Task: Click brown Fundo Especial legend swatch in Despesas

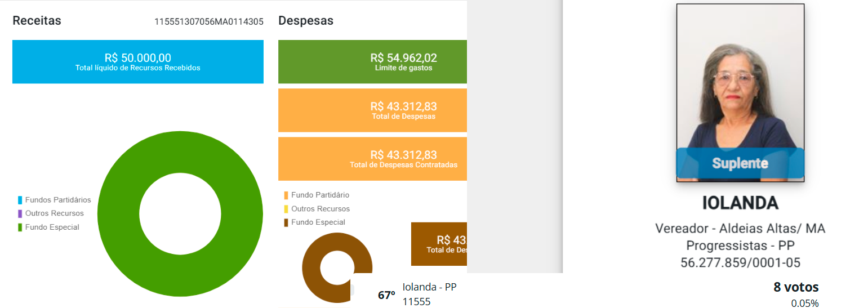Action: tap(286, 222)
